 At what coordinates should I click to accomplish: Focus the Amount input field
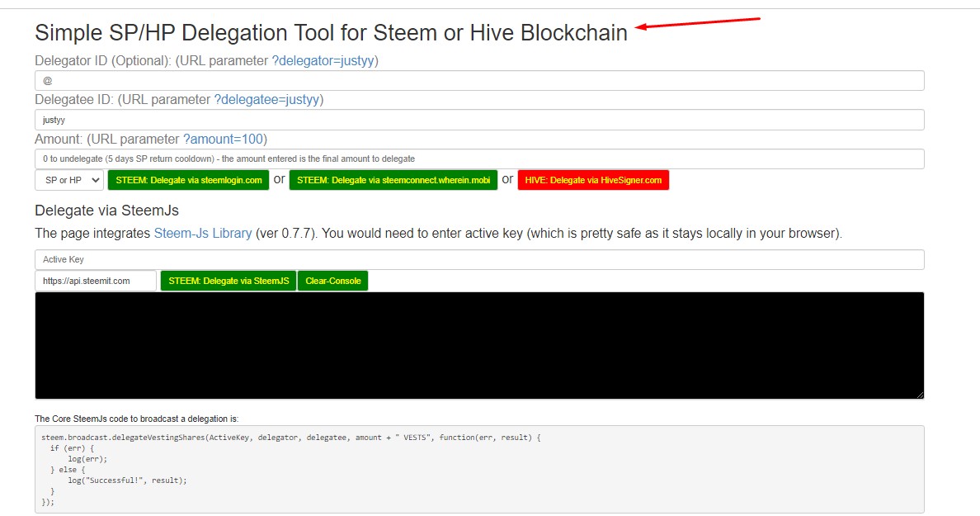tap(479, 159)
